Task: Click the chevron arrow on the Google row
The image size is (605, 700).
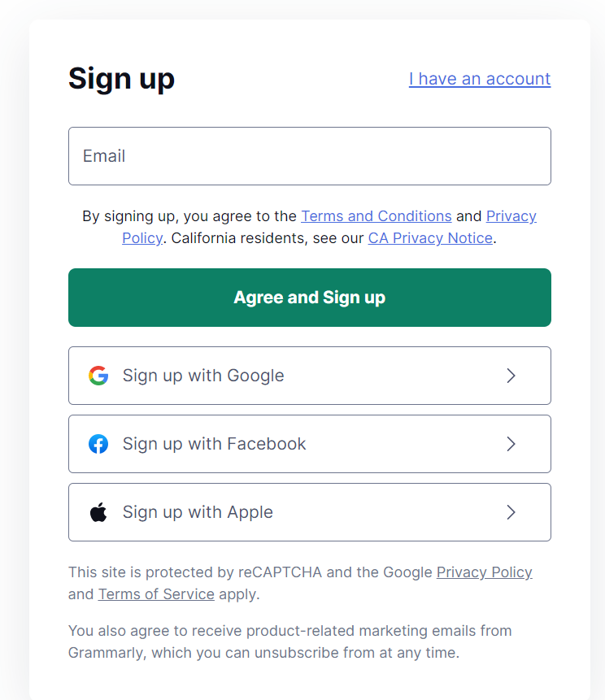Action: coord(511,376)
